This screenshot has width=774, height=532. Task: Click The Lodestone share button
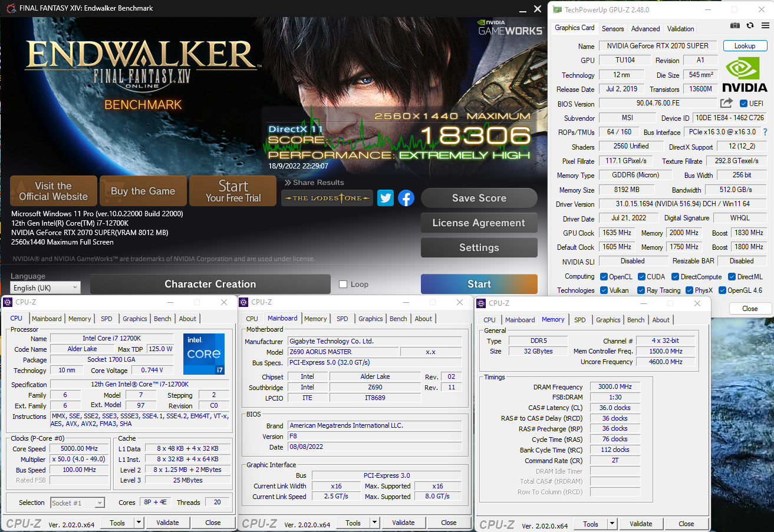327,198
